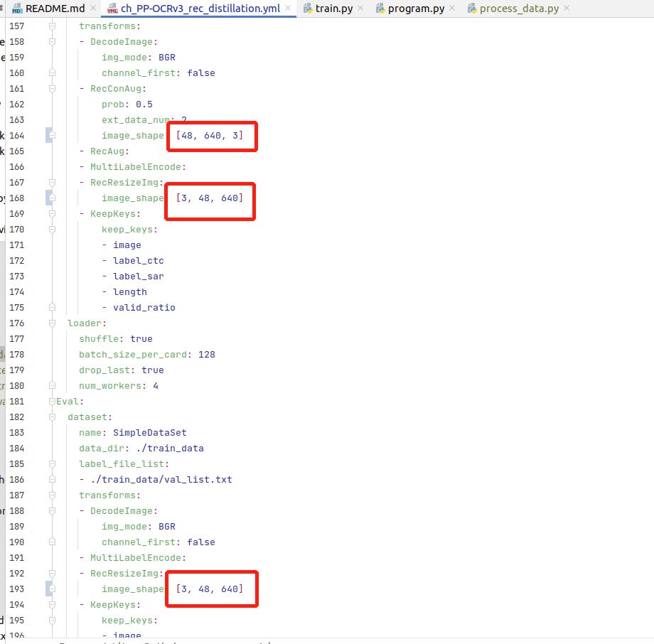654x644 pixels.
Task: Collapse the loader fold at line 176
Action: click(52, 323)
